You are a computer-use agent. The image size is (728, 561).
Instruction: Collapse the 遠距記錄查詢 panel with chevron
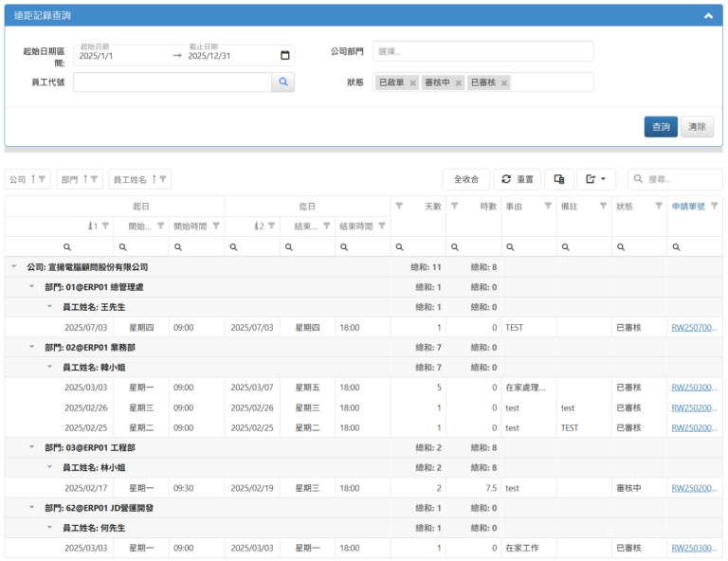pyautogui.click(x=708, y=16)
